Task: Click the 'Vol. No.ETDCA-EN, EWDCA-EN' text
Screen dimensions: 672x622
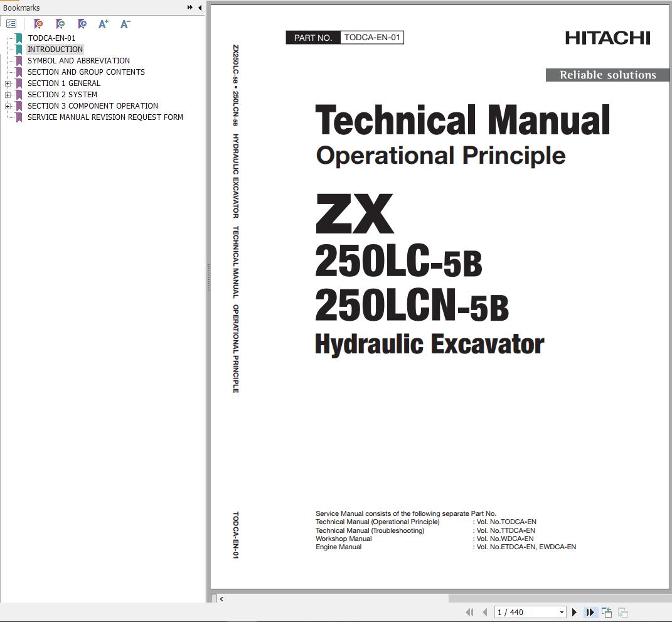Action: [526, 547]
